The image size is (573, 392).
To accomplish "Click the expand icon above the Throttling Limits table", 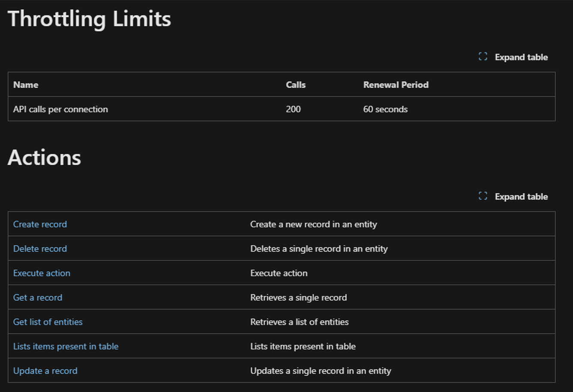I will click(x=483, y=56).
